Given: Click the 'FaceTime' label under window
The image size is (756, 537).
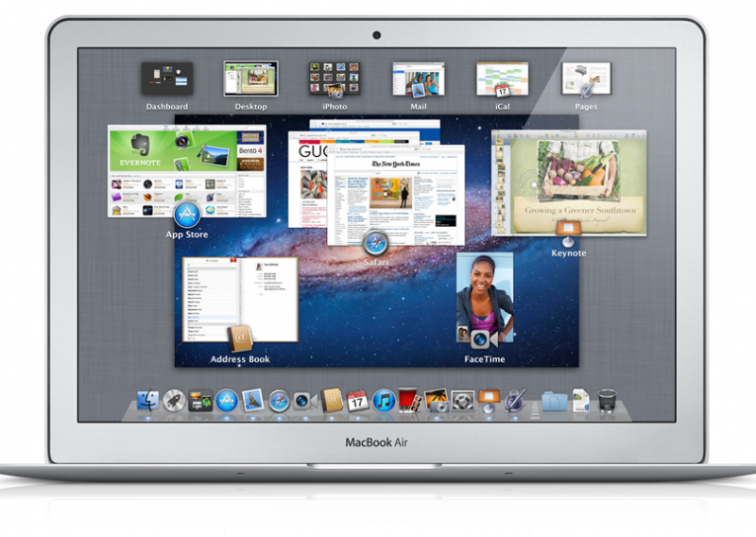Looking at the screenshot, I should pyautogui.click(x=485, y=359).
